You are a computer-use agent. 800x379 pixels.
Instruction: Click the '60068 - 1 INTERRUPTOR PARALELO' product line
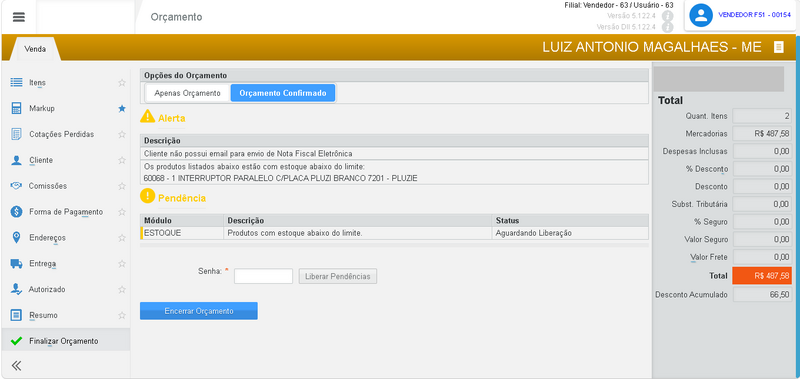(281, 178)
